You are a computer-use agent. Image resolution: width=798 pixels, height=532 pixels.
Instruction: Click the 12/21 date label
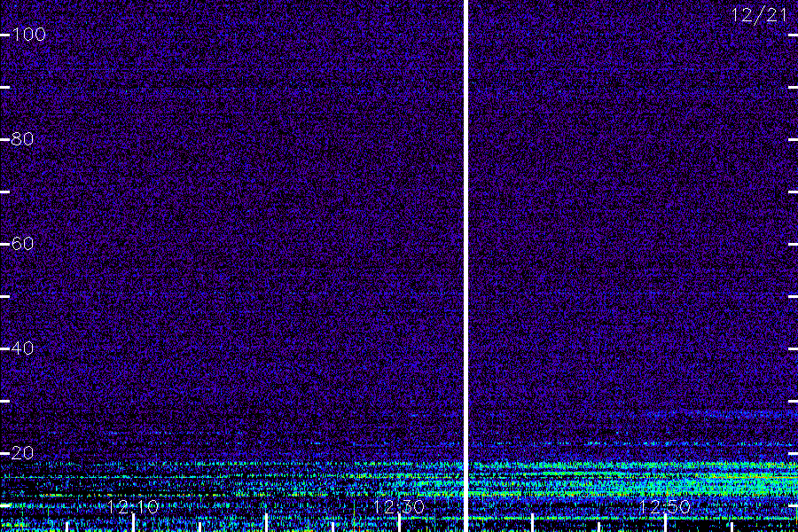click(x=759, y=15)
